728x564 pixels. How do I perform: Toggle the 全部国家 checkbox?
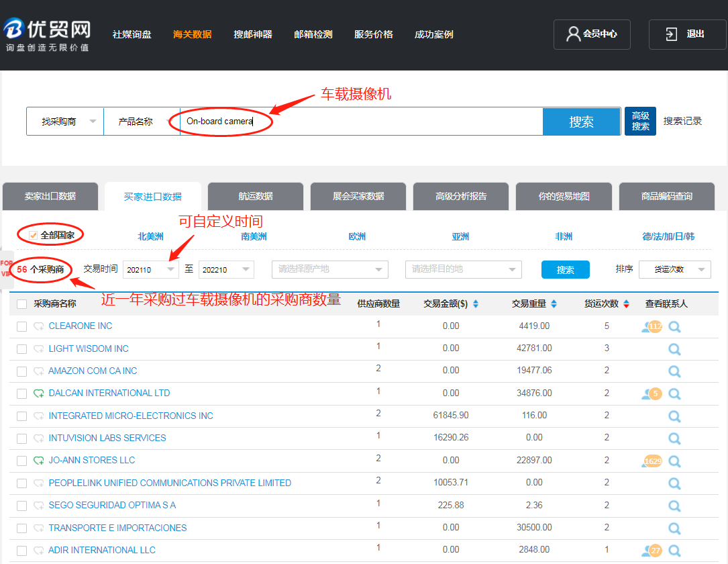[x=33, y=235]
